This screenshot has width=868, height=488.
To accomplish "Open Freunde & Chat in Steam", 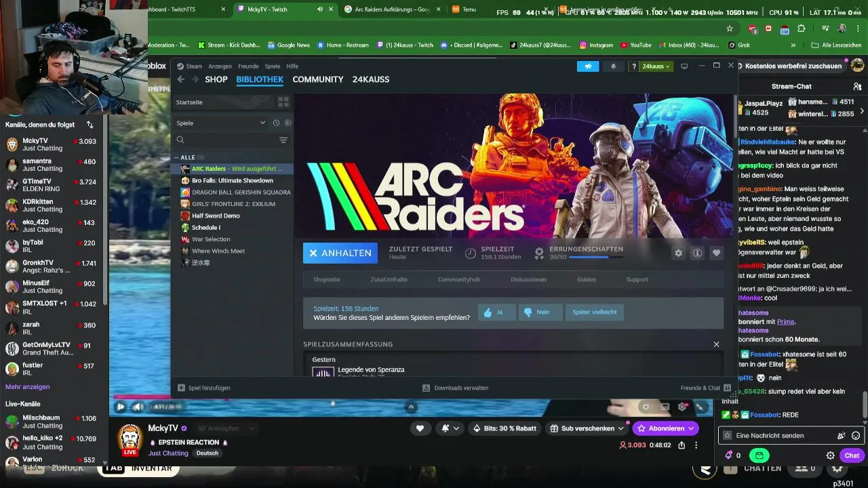I will [705, 388].
